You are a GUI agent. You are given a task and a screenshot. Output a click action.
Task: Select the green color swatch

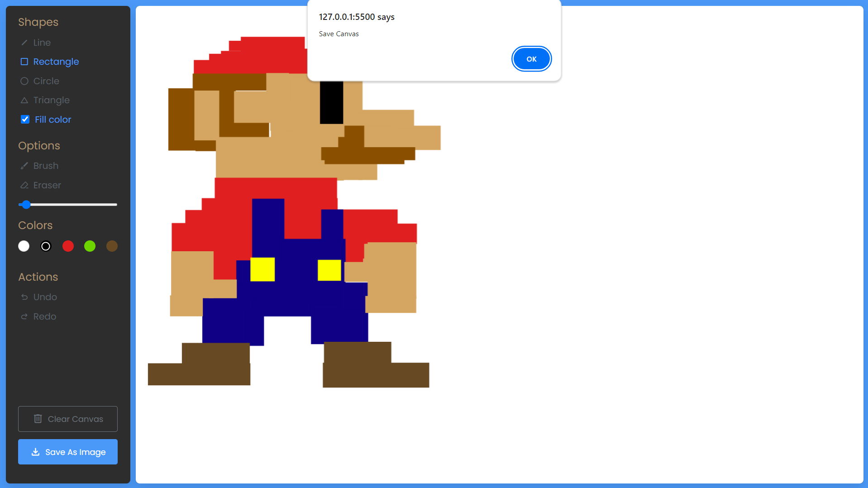[x=90, y=246]
